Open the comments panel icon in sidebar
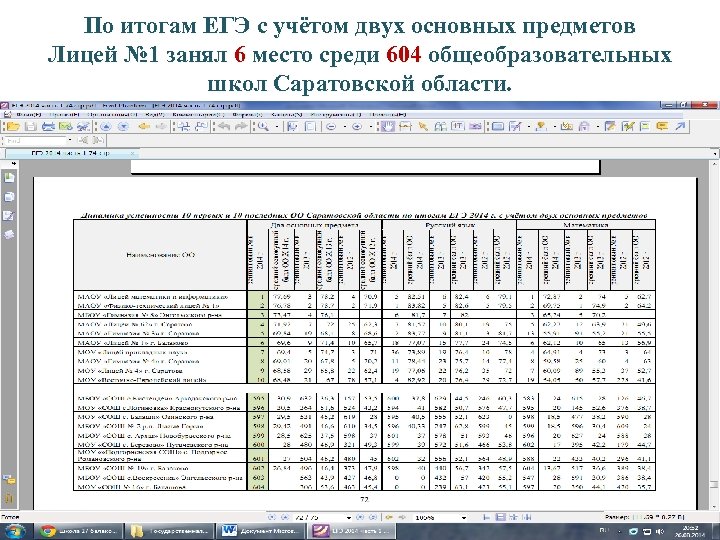The image size is (720, 540). pos(9,480)
